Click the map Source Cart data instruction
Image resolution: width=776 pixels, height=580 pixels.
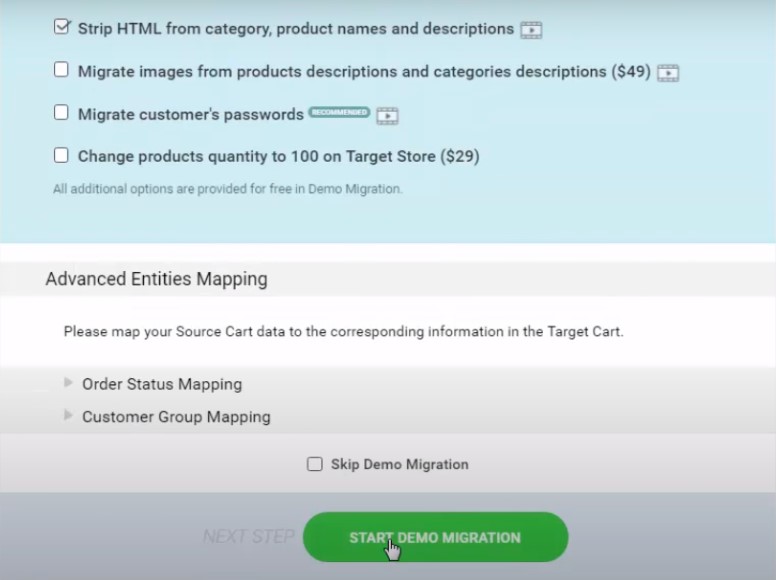coord(343,331)
